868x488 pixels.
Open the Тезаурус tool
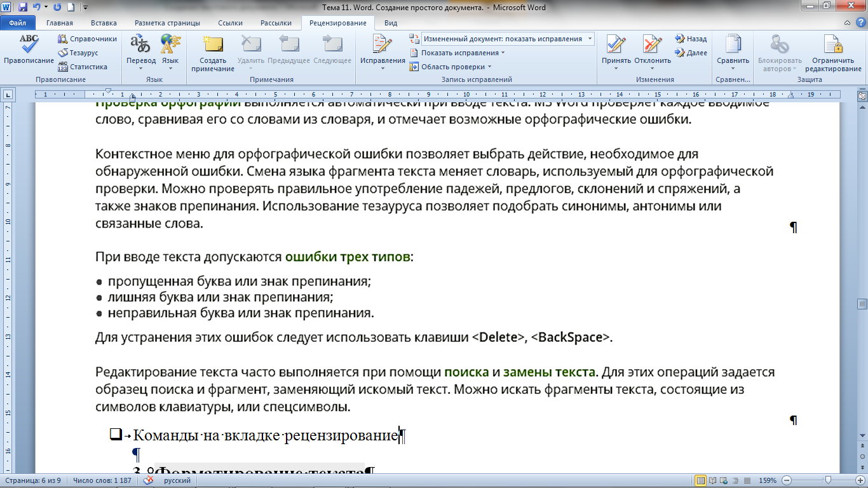[x=78, y=53]
